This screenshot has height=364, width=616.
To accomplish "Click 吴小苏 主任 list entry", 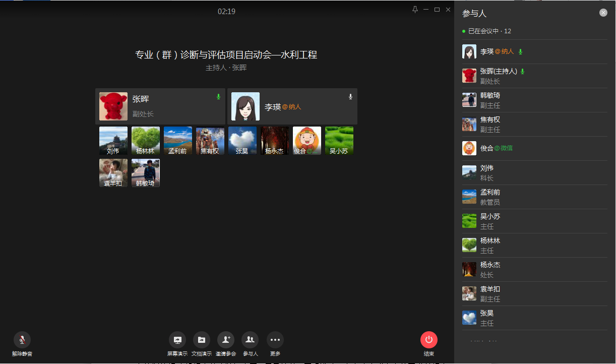I will point(534,221).
